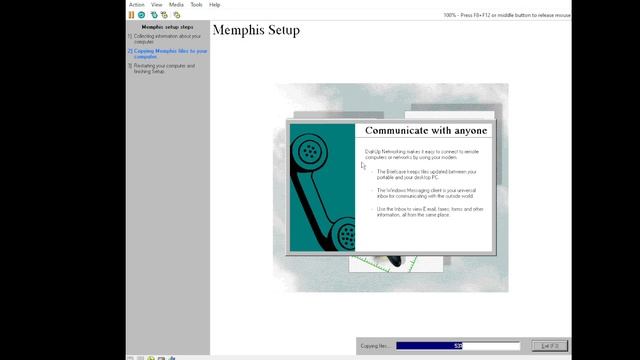The width and height of the screenshot is (640, 360).
Task: Click the 'Use the Inbox' bullet text
Action: [430, 212]
